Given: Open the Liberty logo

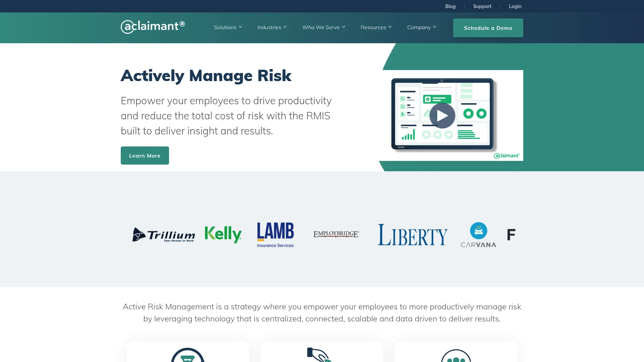Looking at the screenshot, I should click(413, 235).
